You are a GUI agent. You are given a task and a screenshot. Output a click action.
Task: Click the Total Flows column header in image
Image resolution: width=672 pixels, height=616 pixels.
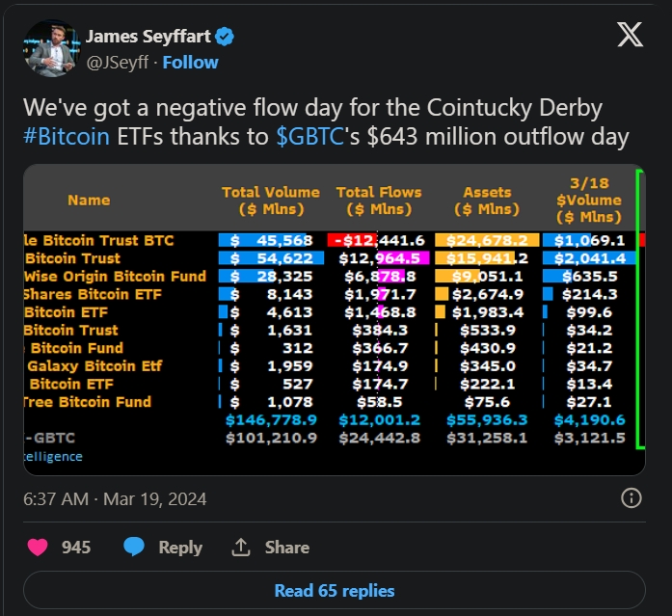379,201
